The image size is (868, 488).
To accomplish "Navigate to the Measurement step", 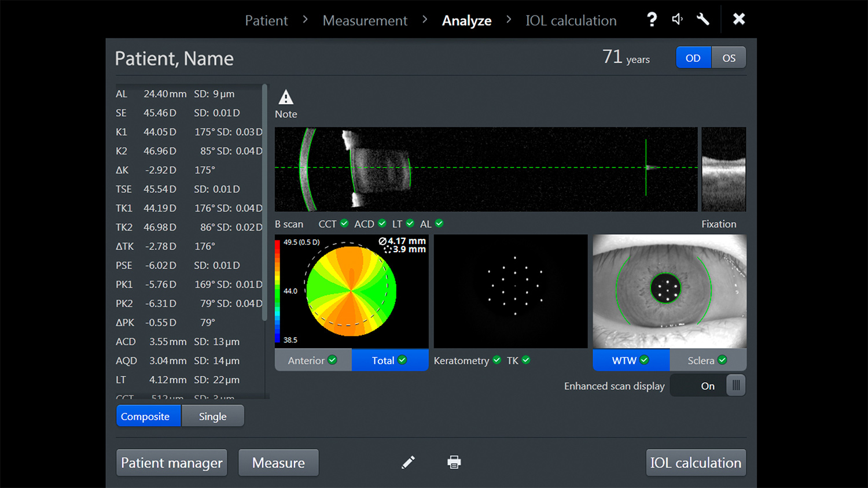I will click(365, 20).
